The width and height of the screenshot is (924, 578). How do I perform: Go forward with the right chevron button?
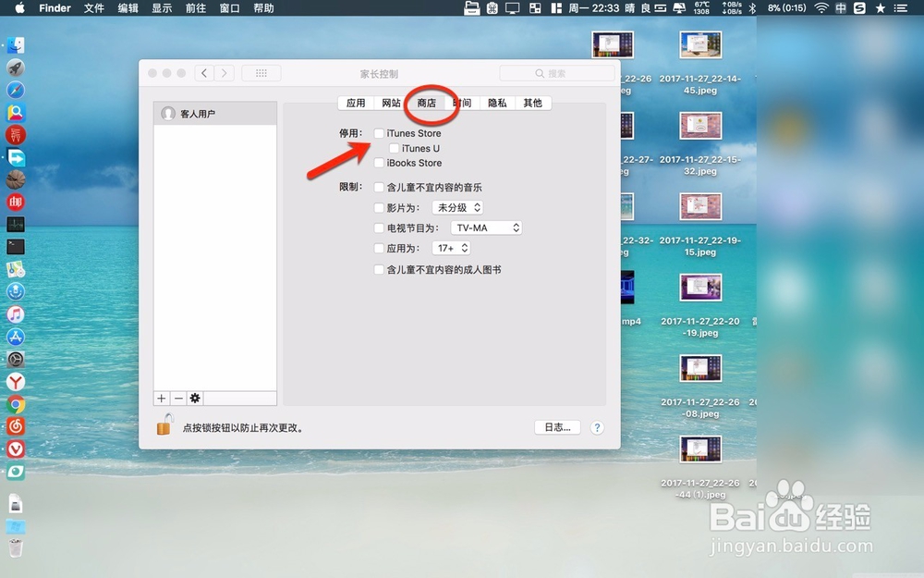pyautogui.click(x=225, y=73)
